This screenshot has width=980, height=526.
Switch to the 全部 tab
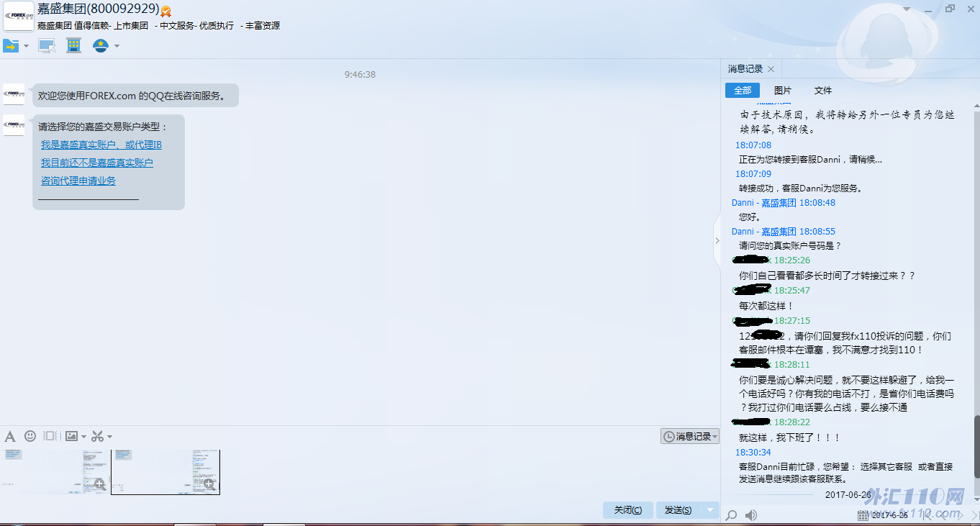[743, 91]
